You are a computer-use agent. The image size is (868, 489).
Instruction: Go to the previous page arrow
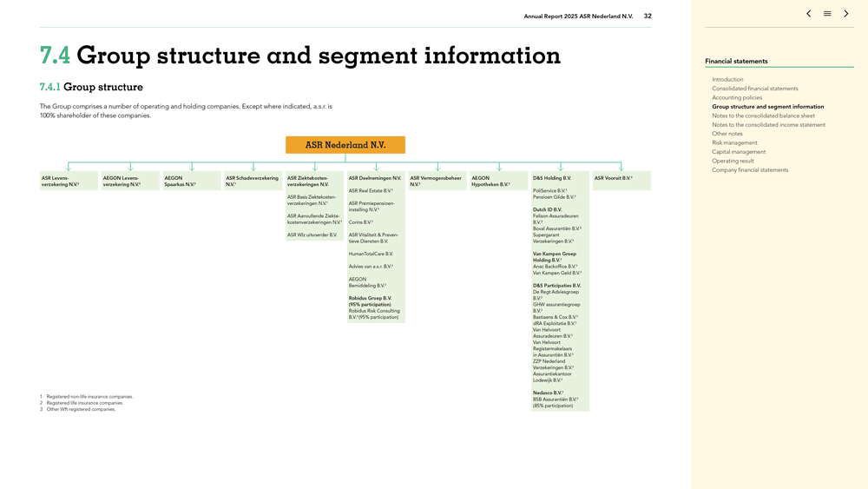pyautogui.click(x=808, y=14)
